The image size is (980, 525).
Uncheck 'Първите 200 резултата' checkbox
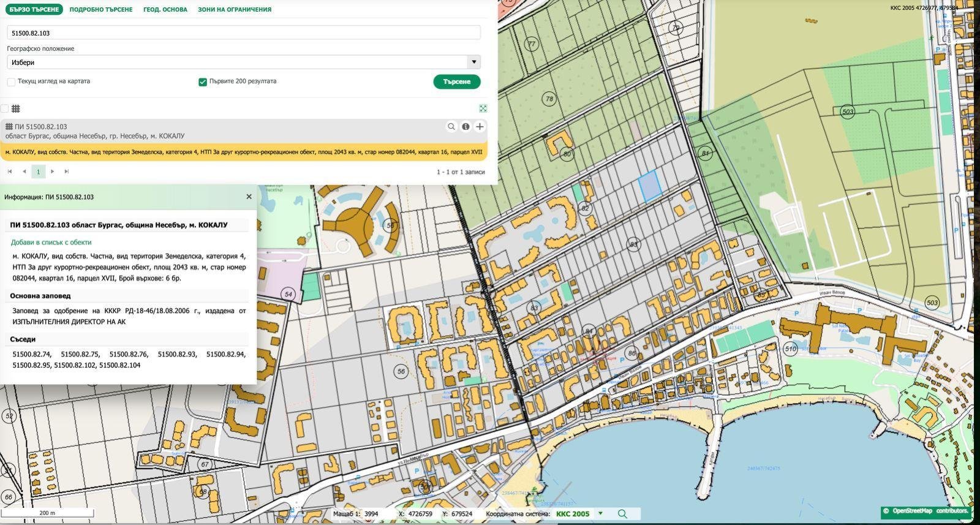[203, 81]
